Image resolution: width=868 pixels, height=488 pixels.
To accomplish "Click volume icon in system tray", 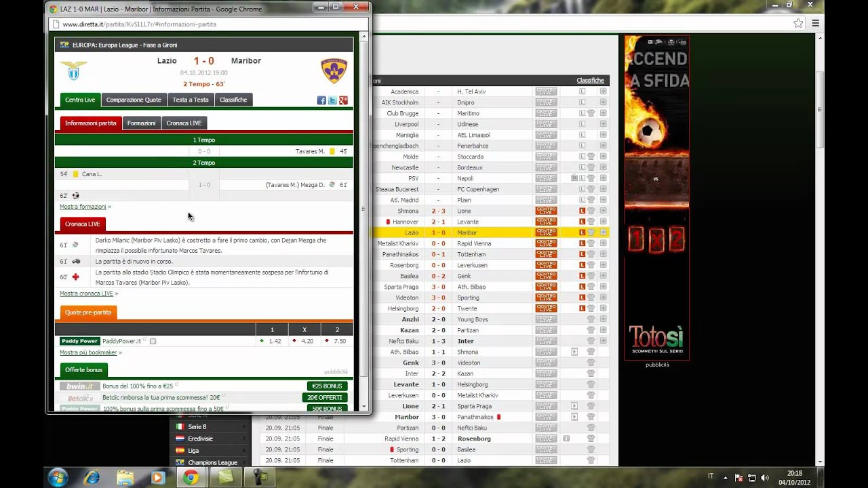I will pos(765,477).
